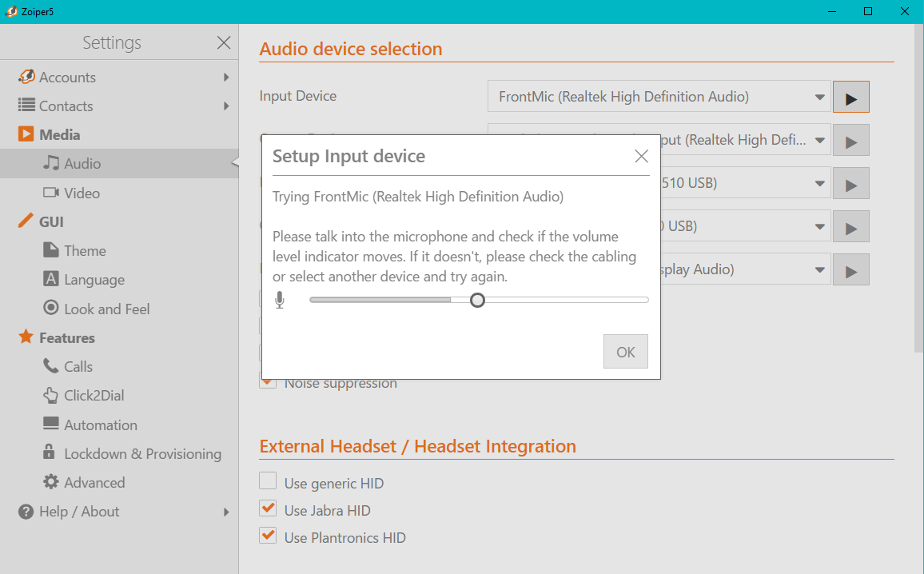Screen dimensions: 924x574
Task: Disable the Use Plantronics HID checkbox
Action: click(x=268, y=536)
